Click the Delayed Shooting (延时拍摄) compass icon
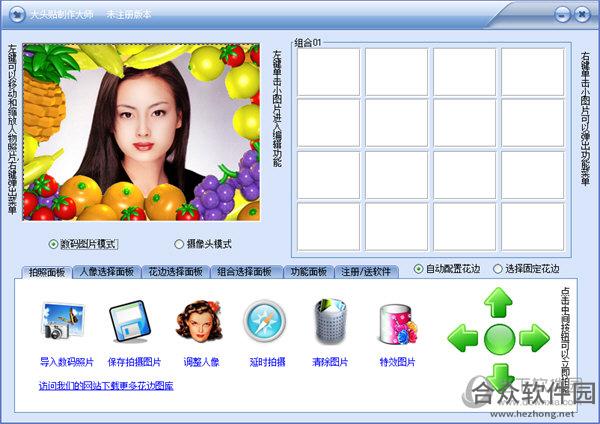 tap(265, 321)
